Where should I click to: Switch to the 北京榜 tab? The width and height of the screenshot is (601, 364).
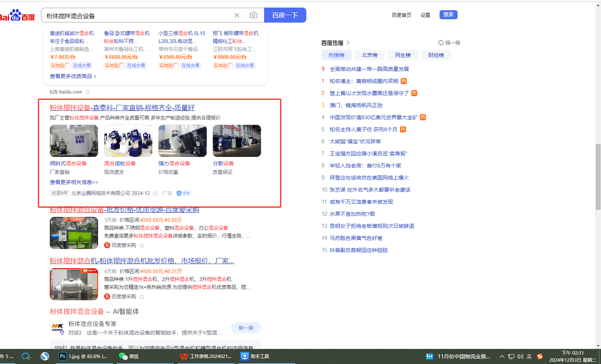click(369, 55)
